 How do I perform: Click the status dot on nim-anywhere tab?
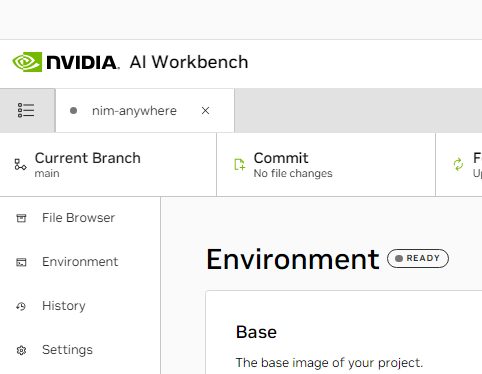click(73, 110)
